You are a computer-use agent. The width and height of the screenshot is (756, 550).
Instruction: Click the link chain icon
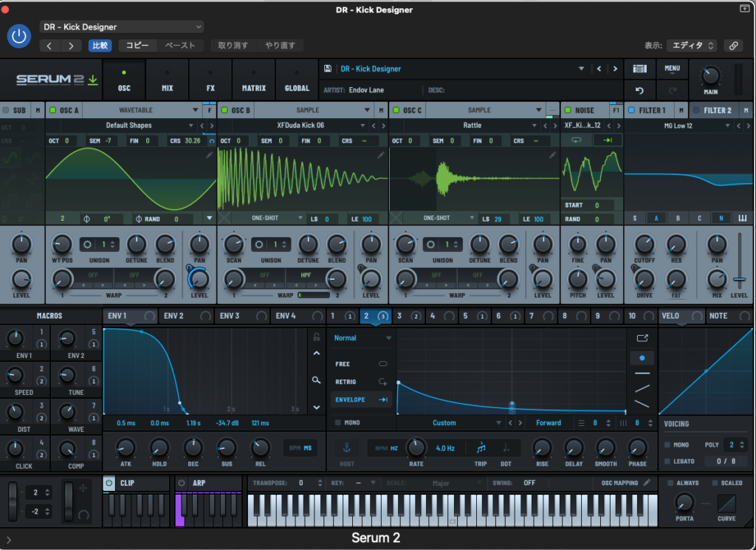pyautogui.click(x=733, y=46)
